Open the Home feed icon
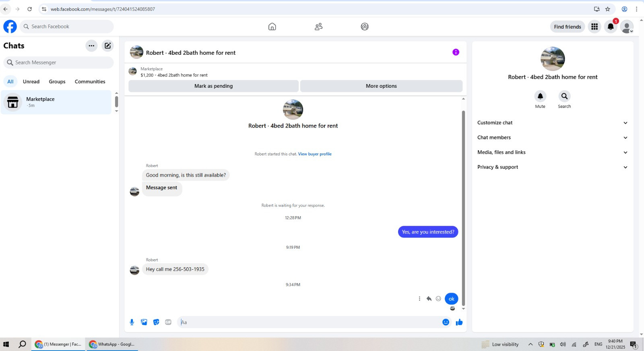The height and width of the screenshot is (351, 644). pyautogui.click(x=272, y=27)
